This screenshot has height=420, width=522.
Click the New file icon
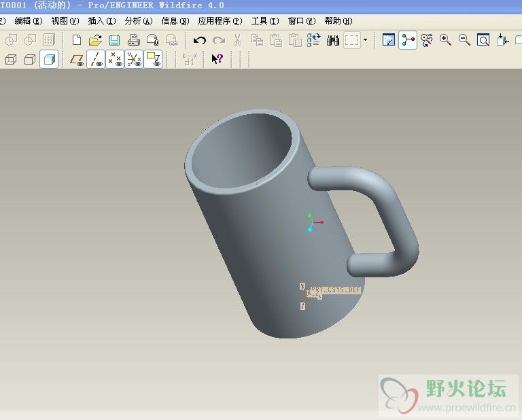(77, 40)
